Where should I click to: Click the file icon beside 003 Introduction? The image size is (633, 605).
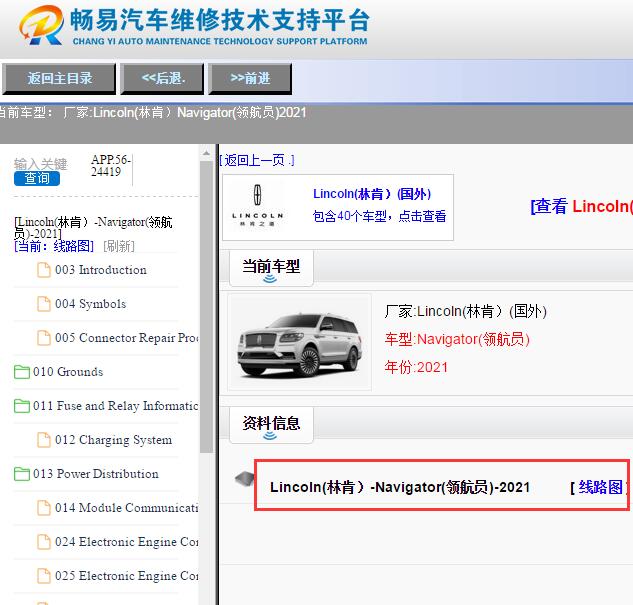(44, 270)
